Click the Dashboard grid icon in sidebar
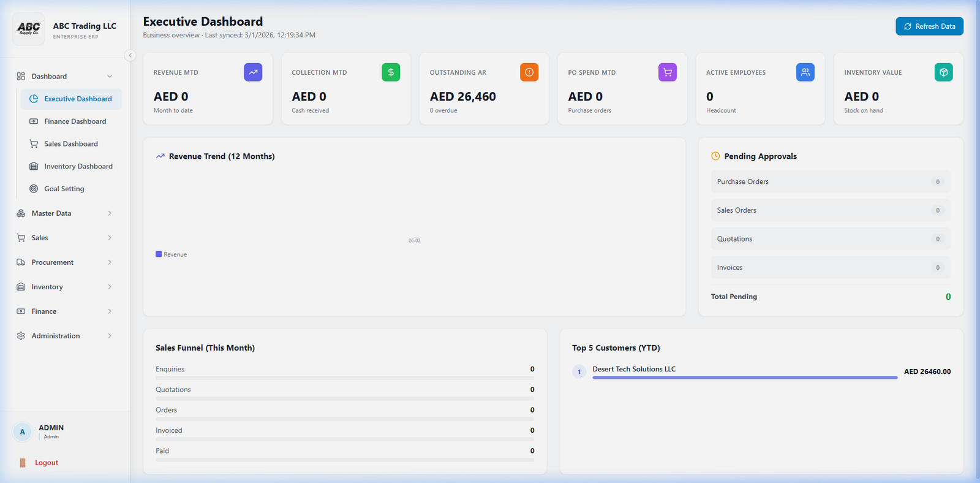 tap(21, 76)
